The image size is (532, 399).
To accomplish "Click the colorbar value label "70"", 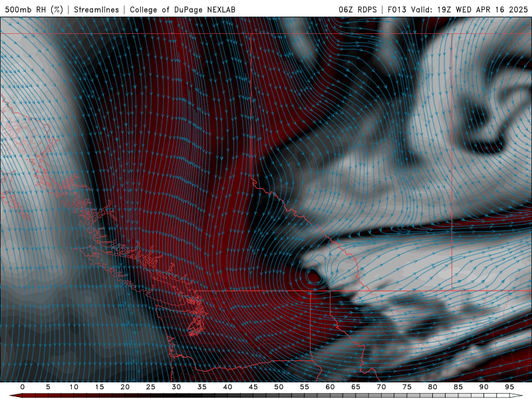I will pyautogui.click(x=381, y=387).
